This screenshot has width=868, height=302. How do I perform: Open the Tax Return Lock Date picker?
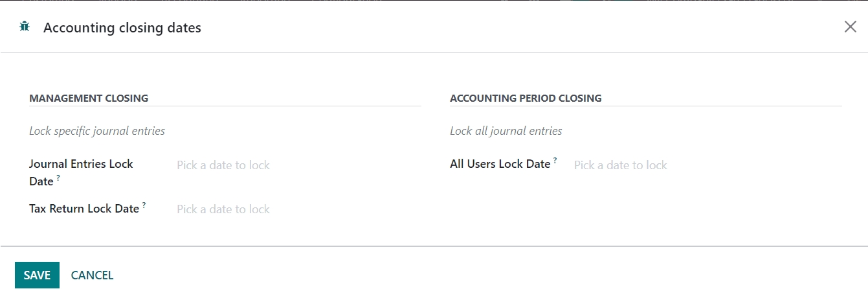[x=223, y=209]
